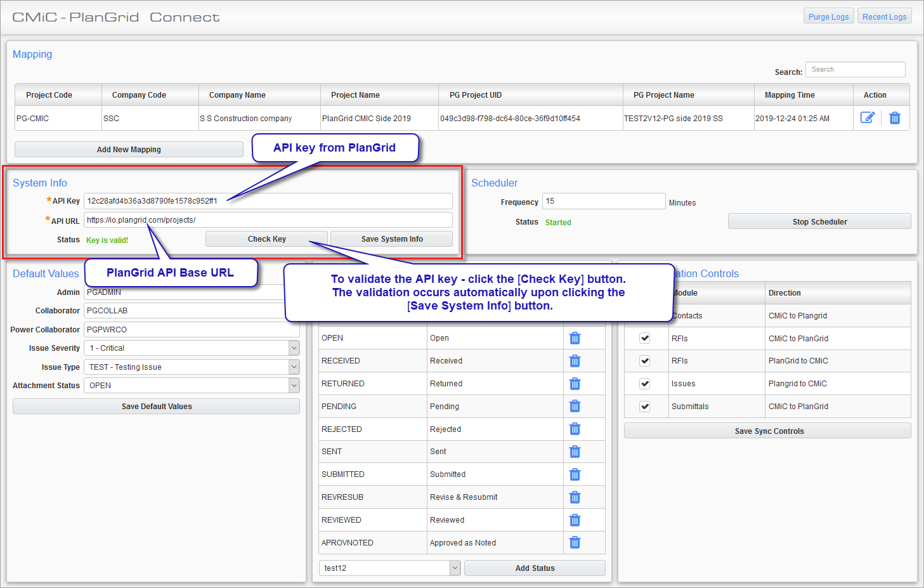The image size is (924, 588).
Task: Click Save System Info button
Action: coord(391,238)
